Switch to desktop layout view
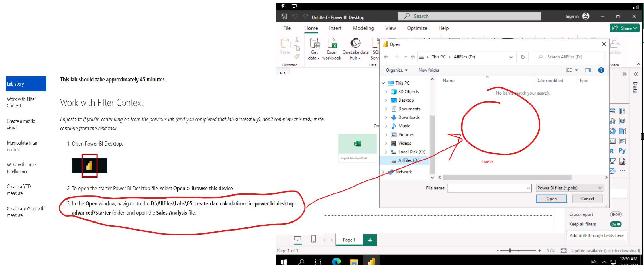Screen dimensions: 644x265 point(298,239)
